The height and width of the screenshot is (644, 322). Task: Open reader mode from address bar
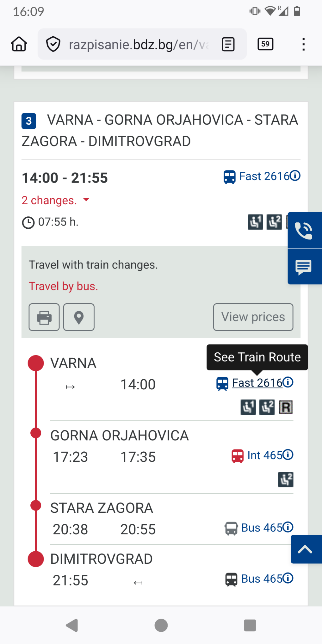[x=228, y=44]
